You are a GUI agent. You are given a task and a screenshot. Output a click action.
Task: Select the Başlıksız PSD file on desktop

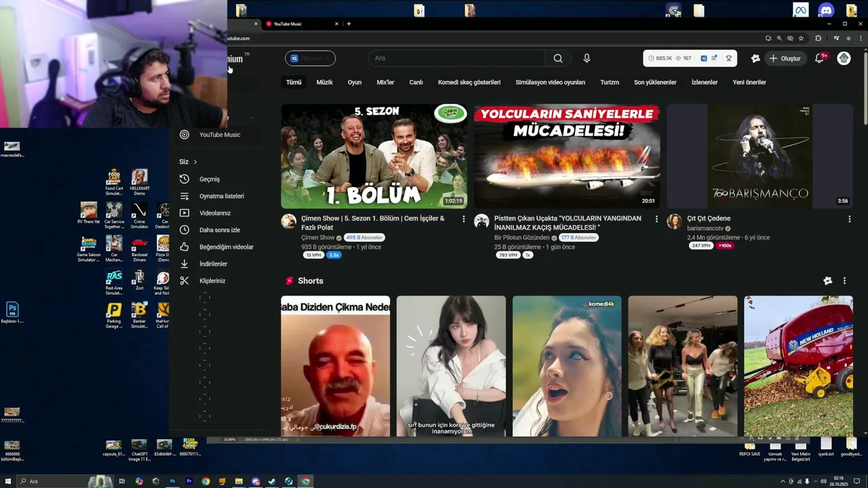point(12,312)
